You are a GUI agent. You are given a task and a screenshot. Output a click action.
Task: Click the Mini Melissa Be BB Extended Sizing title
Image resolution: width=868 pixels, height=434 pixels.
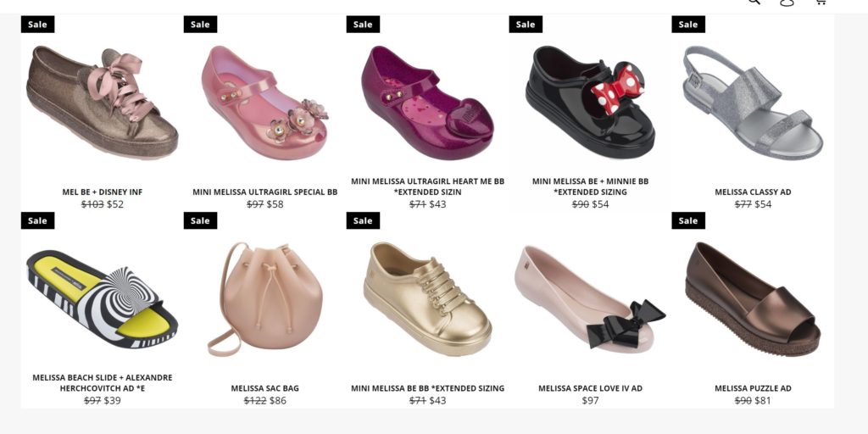[x=427, y=388]
